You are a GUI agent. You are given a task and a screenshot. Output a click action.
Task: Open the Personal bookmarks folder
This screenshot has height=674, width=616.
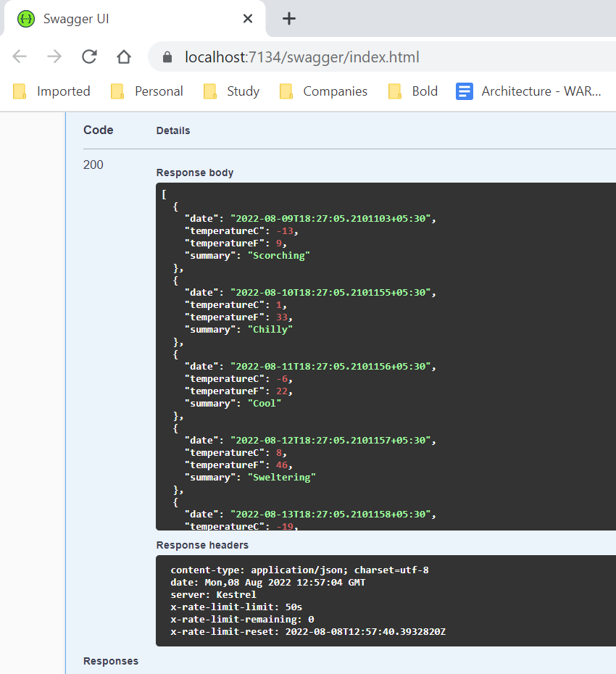148,91
